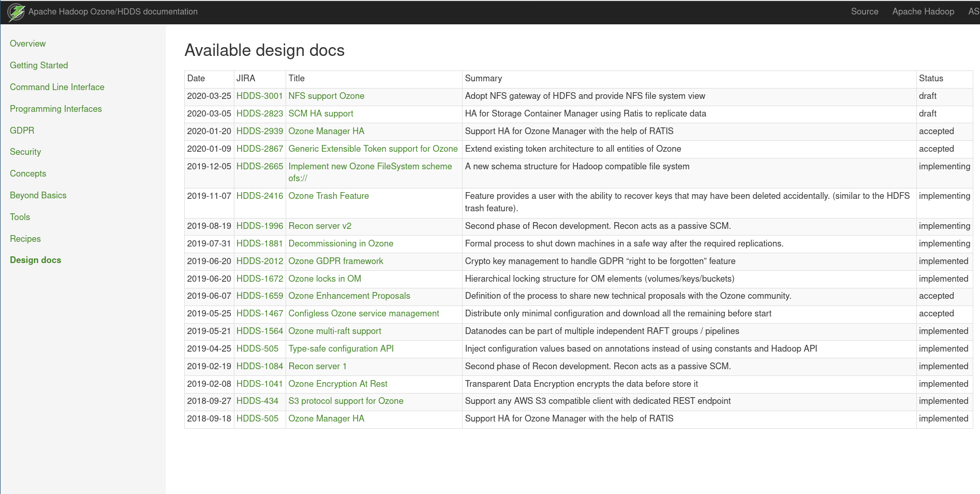Open Programming Interfaces sidebar item
The image size is (980, 494).
(x=56, y=109)
